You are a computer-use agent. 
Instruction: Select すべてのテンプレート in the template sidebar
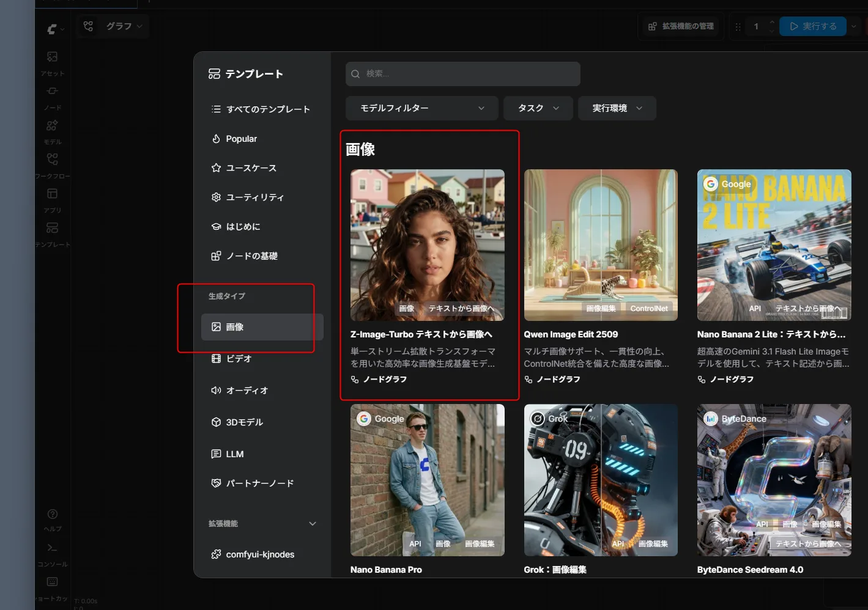click(x=262, y=109)
